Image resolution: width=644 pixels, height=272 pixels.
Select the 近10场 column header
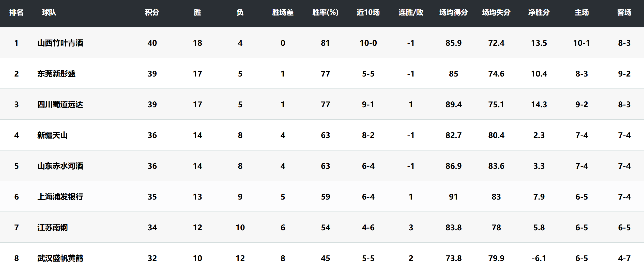pos(368,12)
